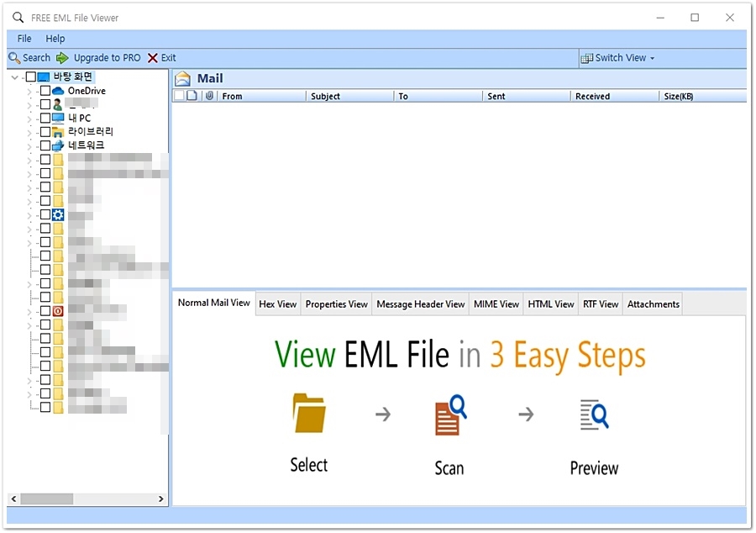Switch to the Properties View tab

point(337,304)
